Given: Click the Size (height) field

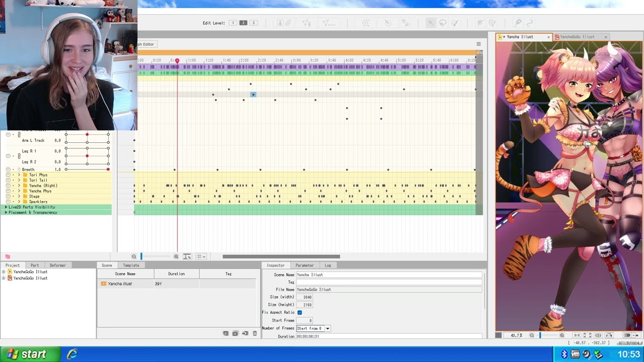Looking at the screenshot, I should coord(304,305).
